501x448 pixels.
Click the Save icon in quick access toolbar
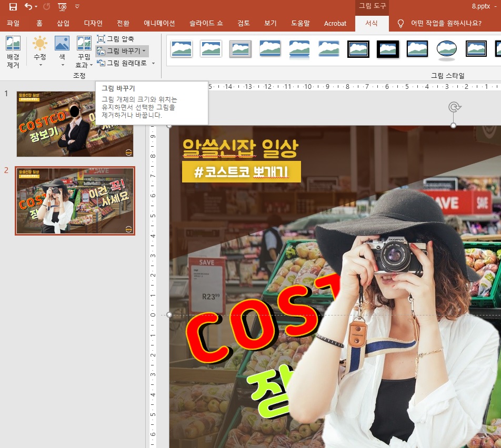point(13,7)
